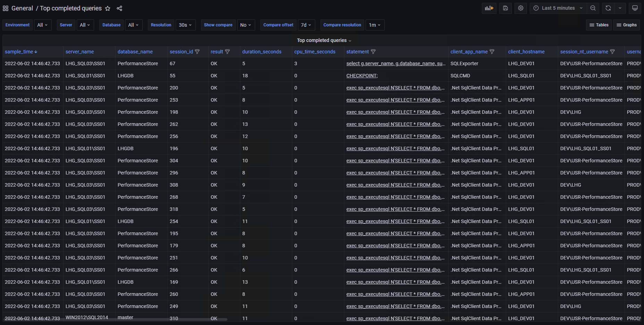Open the filter for the statement column
Image resolution: width=644 pixels, height=325 pixels.
(x=373, y=52)
